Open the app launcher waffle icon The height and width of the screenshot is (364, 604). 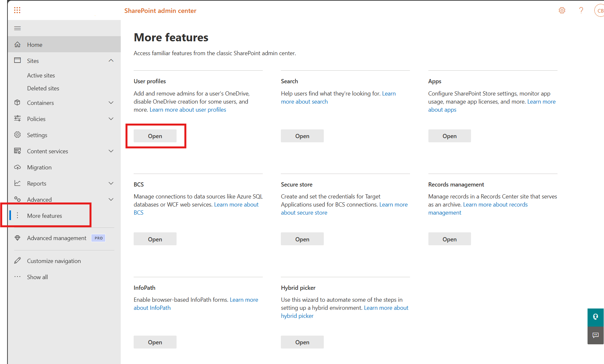tap(17, 10)
